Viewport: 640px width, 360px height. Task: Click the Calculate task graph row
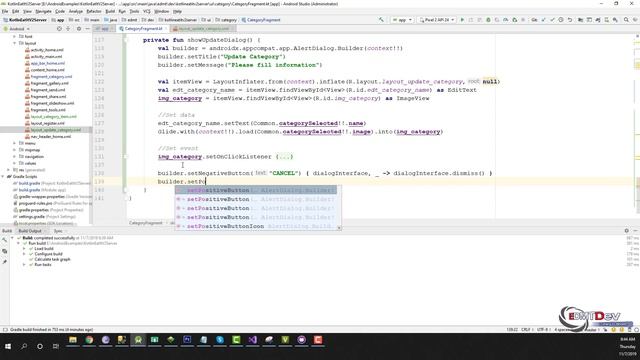[49, 259]
